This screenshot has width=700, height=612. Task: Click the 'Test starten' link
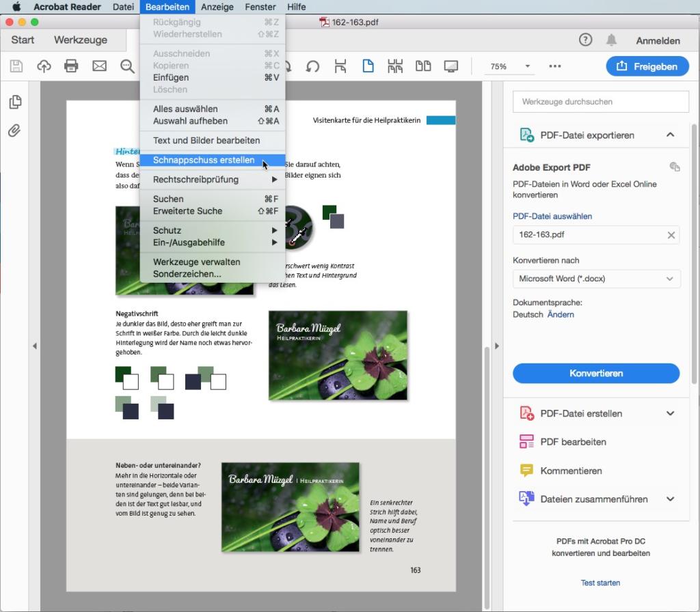(x=600, y=583)
